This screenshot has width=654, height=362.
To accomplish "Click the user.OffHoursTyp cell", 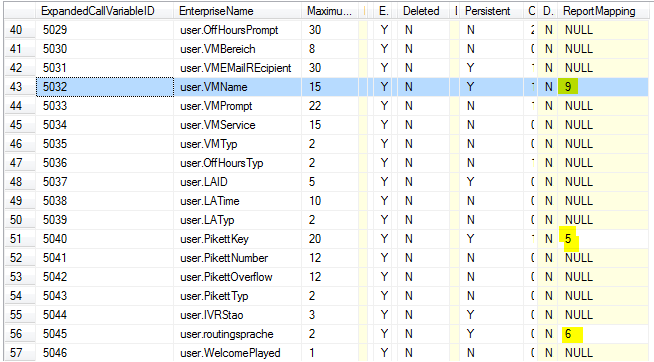I will 237,163.
